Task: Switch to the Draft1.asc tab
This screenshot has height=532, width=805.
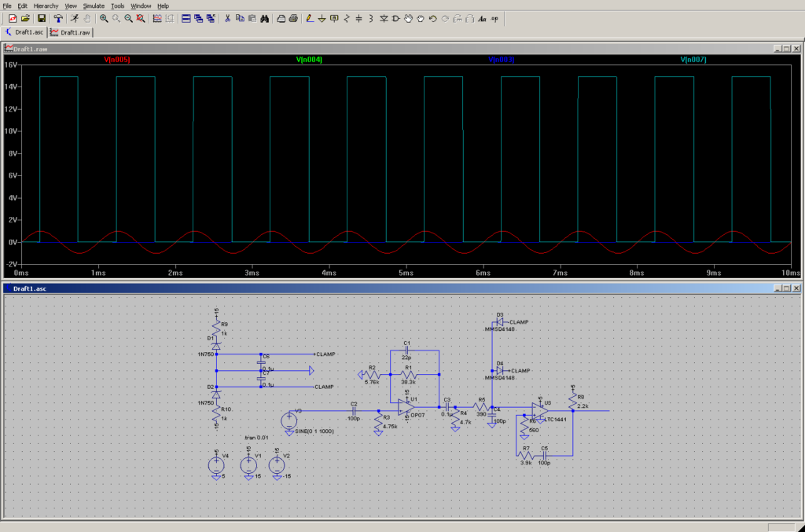Action: [25, 32]
